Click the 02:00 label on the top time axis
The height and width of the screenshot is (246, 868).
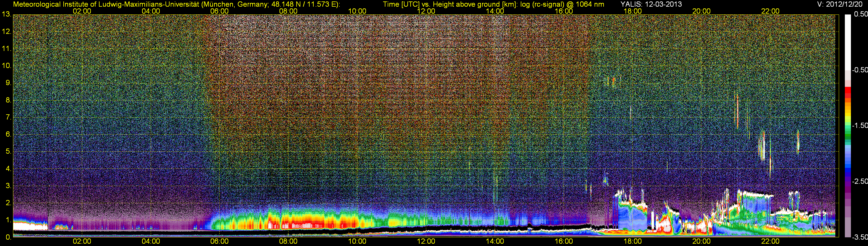click(x=82, y=11)
